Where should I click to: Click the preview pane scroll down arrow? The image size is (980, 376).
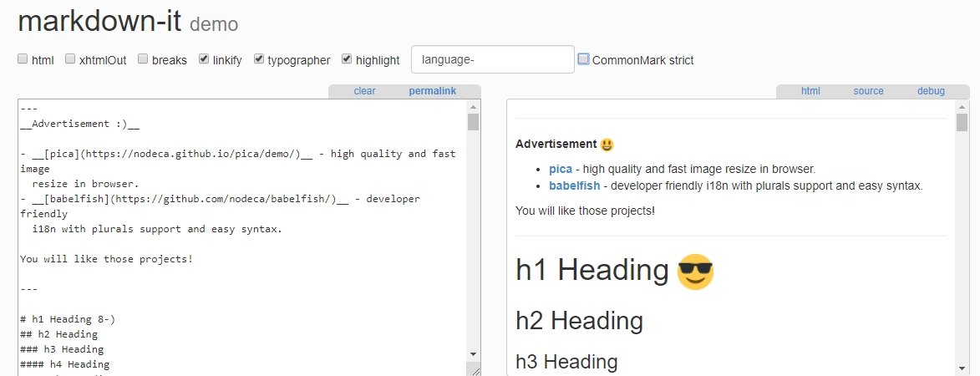click(962, 368)
